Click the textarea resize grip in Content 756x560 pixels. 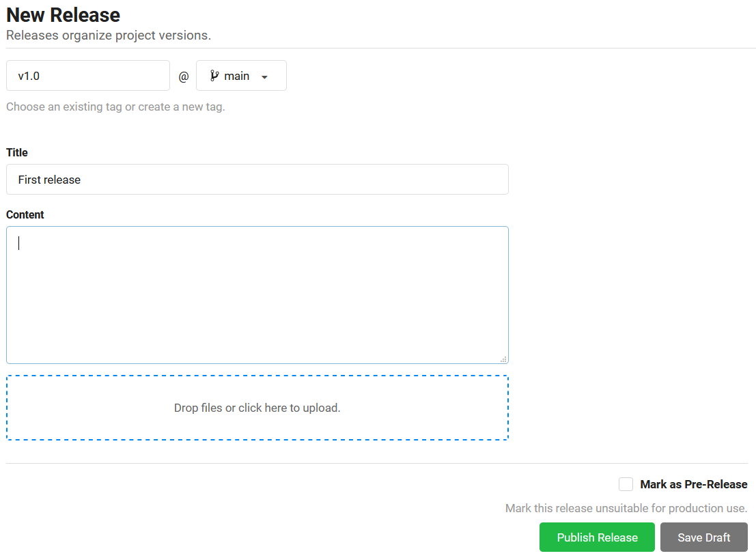point(503,359)
